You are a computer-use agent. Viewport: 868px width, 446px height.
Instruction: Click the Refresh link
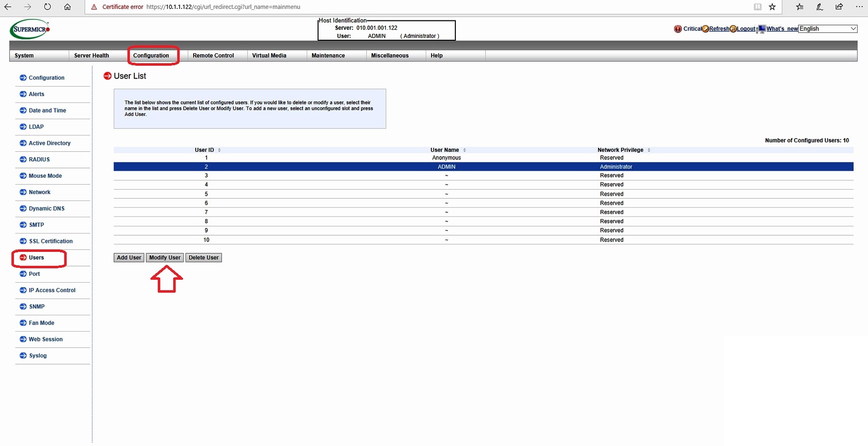pyautogui.click(x=719, y=29)
